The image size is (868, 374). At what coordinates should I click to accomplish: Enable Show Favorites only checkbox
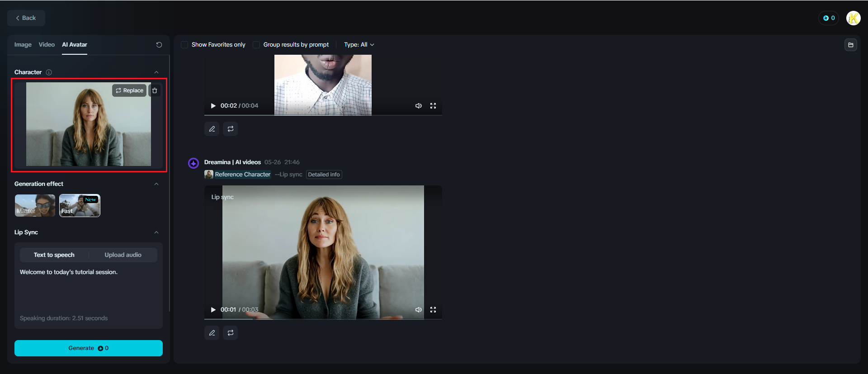pyautogui.click(x=184, y=45)
